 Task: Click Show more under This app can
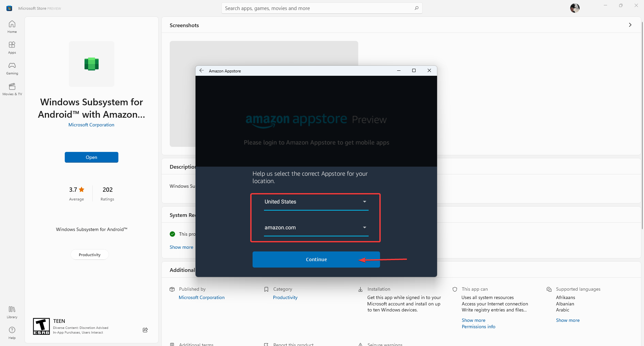[x=474, y=320]
